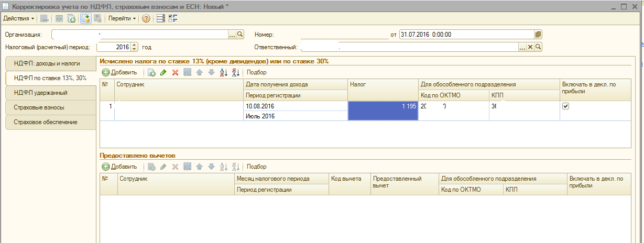
Task: Click the help question mark icon
Action: point(146,18)
